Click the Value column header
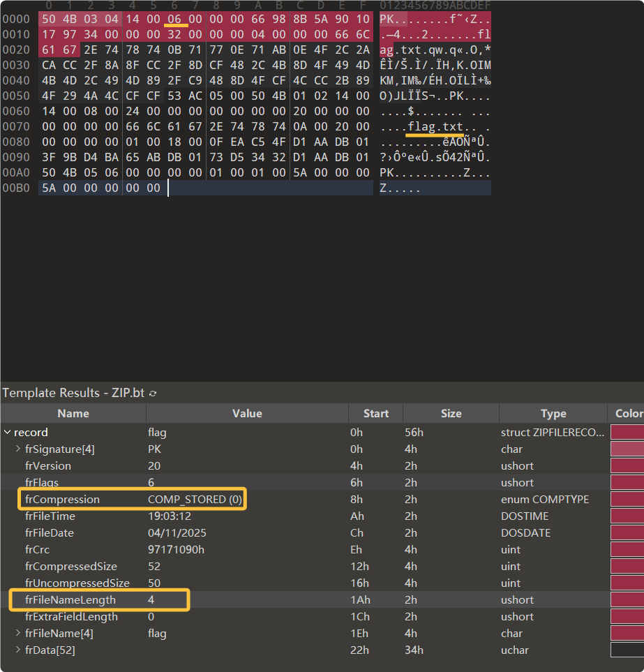 247,413
